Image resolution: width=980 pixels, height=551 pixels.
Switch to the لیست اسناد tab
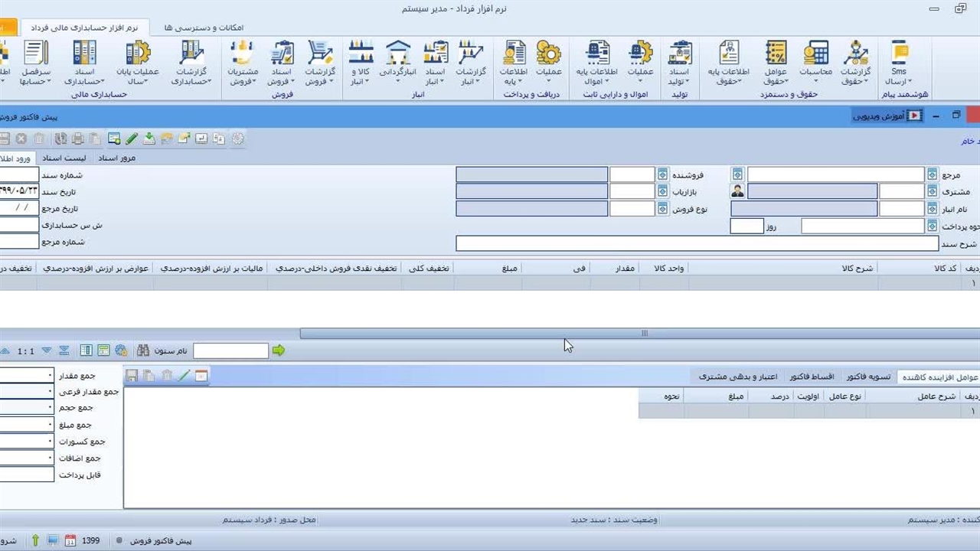(x=64, y=158)
